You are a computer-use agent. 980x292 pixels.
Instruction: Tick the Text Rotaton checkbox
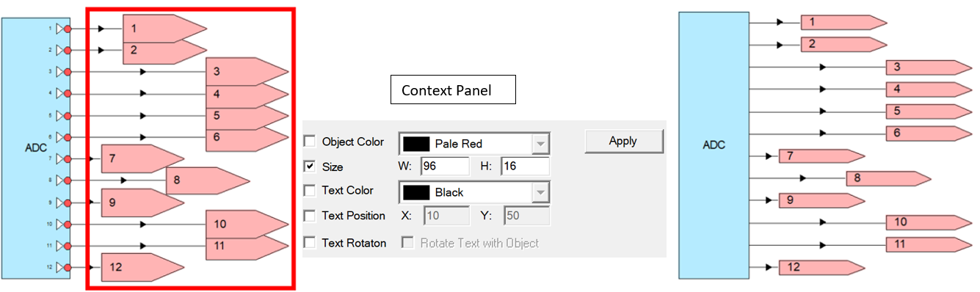point(310,243)
